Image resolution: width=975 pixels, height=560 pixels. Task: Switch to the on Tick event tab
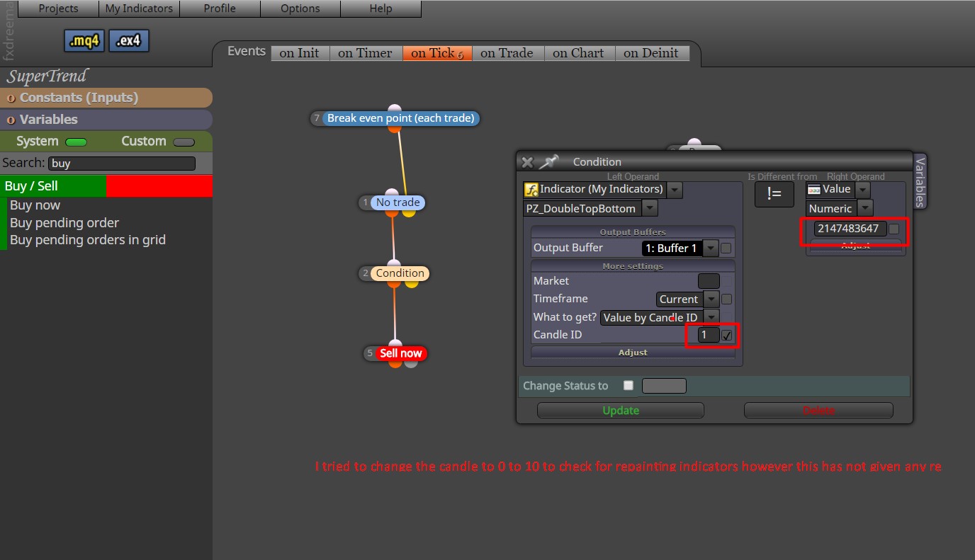click(x=436, y=53)
